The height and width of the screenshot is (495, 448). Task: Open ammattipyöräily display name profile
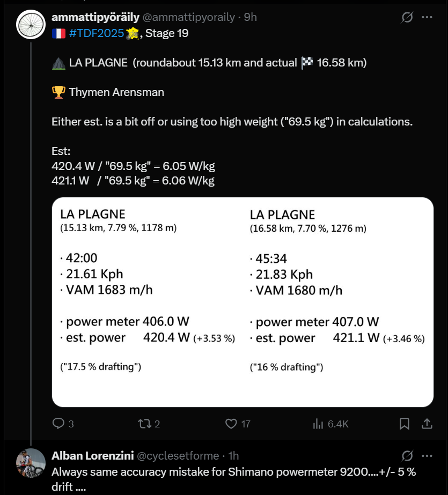(95, 17)
